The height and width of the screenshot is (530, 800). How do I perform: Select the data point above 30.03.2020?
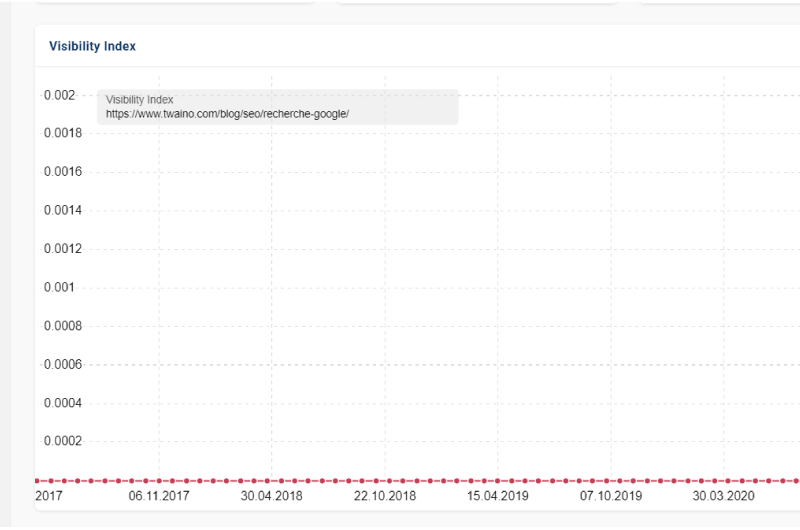click(x=728, y=481)
